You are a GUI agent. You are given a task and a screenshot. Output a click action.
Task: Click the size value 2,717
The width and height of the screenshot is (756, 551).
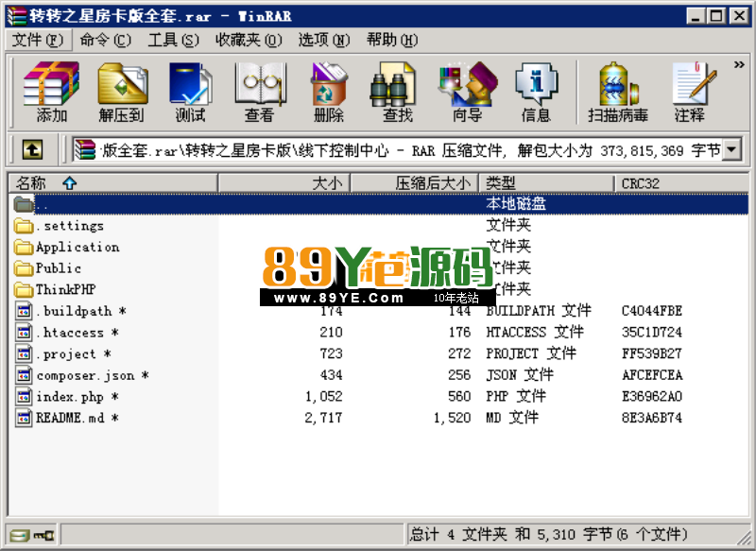pos(323,418)
